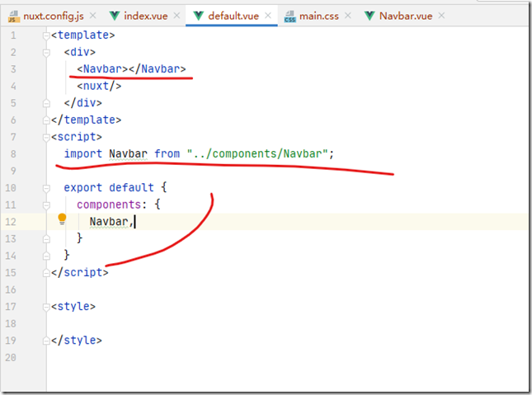Click 'Navbar,' on line 12
Viewport: 532px width, 395px height.
111,222
